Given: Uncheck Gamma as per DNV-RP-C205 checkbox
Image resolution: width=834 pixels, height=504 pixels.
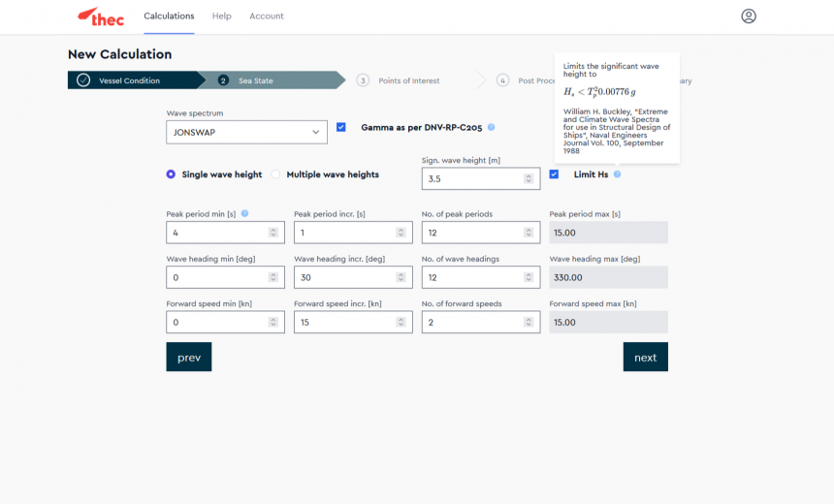Looking at the screenshot, I should pyautogui.click(x=341, y=127).
